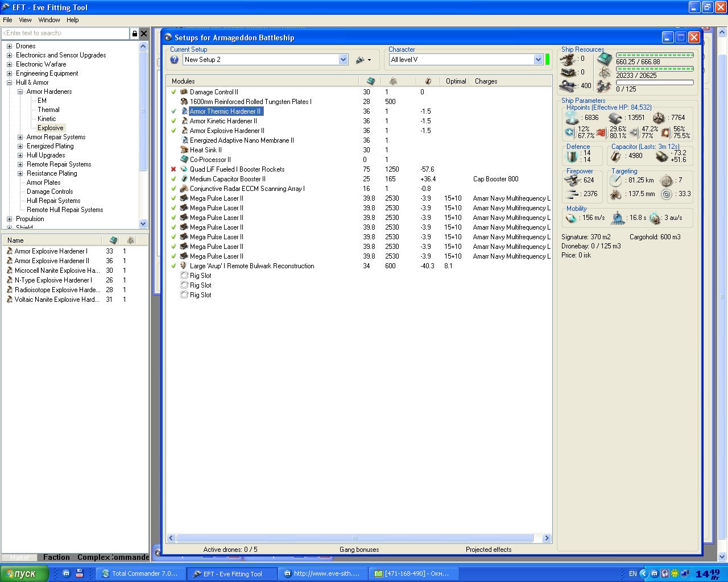Click the powergrid usage progress bar
This screenshot has height=582, width=728.
[655, 69]
